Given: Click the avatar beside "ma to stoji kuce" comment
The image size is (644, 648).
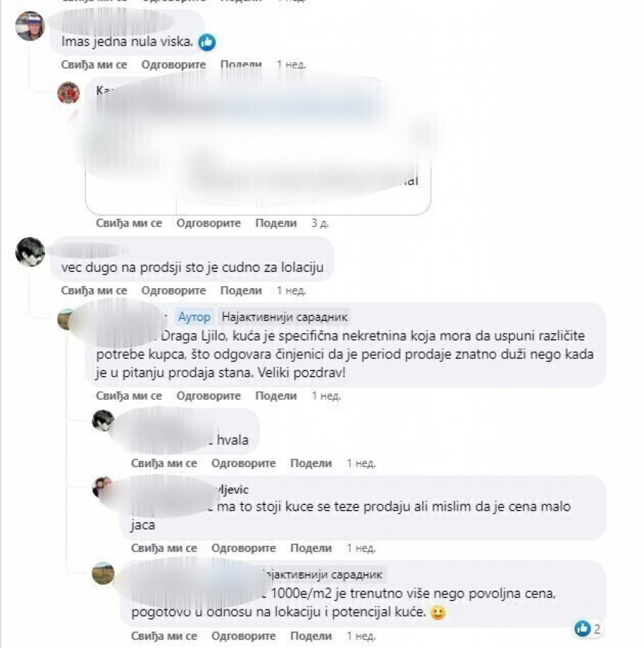Looking at the screenshot, I should [x=102, y=487].
